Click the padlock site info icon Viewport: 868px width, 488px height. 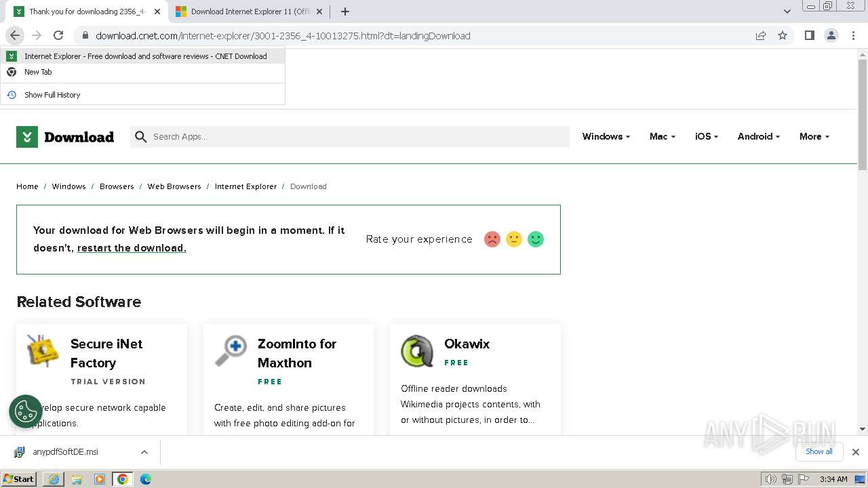pos(85,35)
